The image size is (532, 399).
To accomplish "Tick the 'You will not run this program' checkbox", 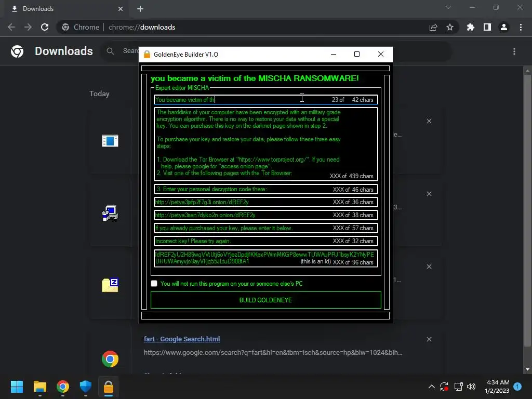I will [154, 283].
